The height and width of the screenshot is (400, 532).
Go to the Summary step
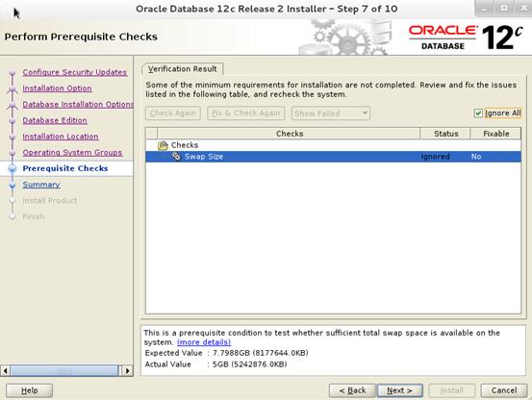pos(41,185)
